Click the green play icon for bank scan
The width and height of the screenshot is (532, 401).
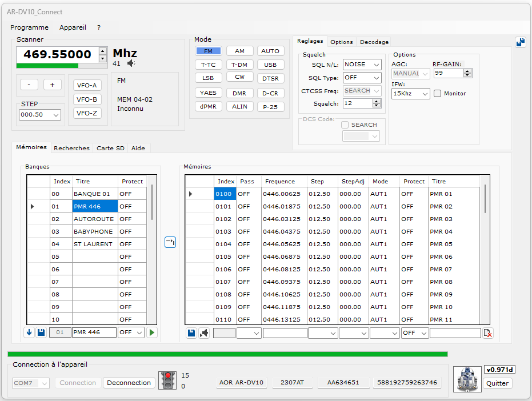pyautogui.click(x=151, y=332)
